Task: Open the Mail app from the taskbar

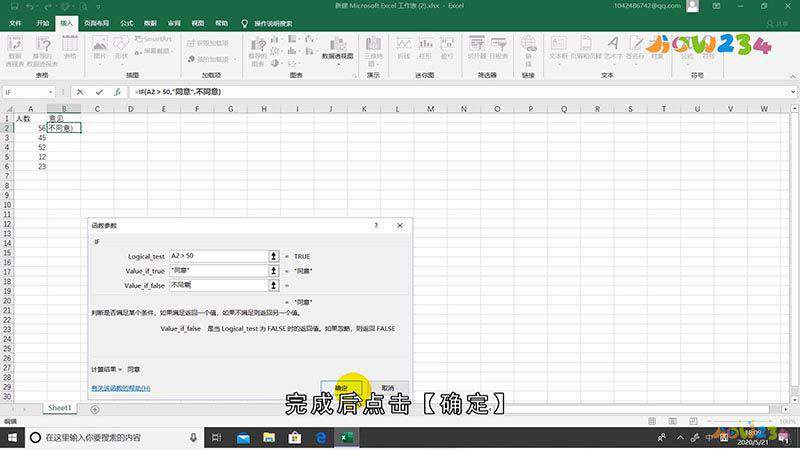Action: [243, 438]
